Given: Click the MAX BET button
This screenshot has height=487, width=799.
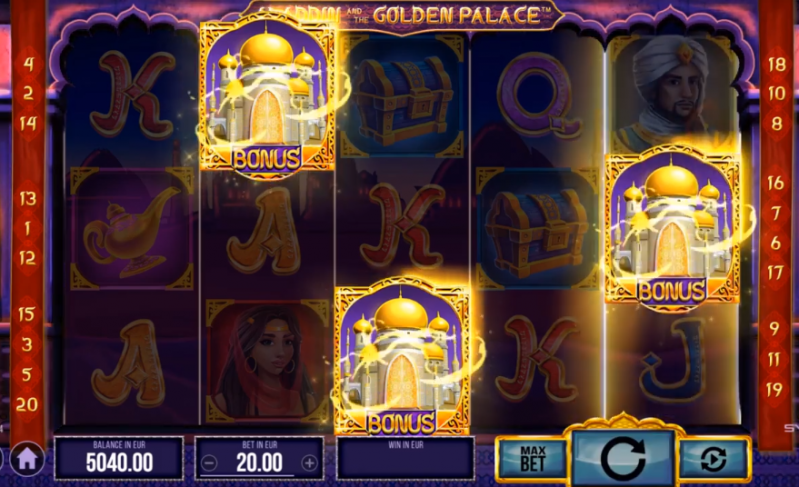Looking at the screenshot, I should click(533, 458).
